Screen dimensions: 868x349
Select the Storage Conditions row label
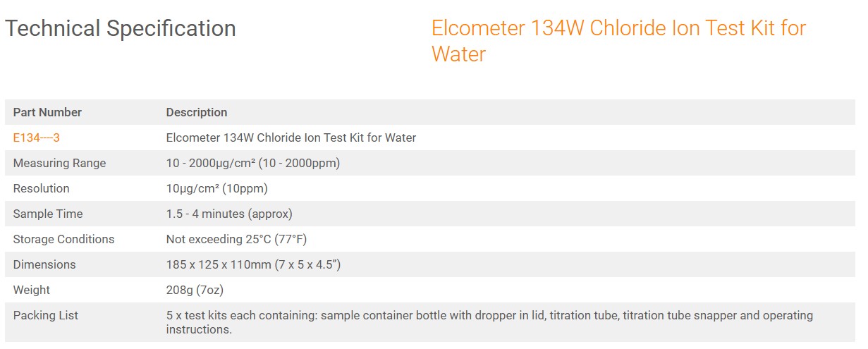tap(63, 239)
